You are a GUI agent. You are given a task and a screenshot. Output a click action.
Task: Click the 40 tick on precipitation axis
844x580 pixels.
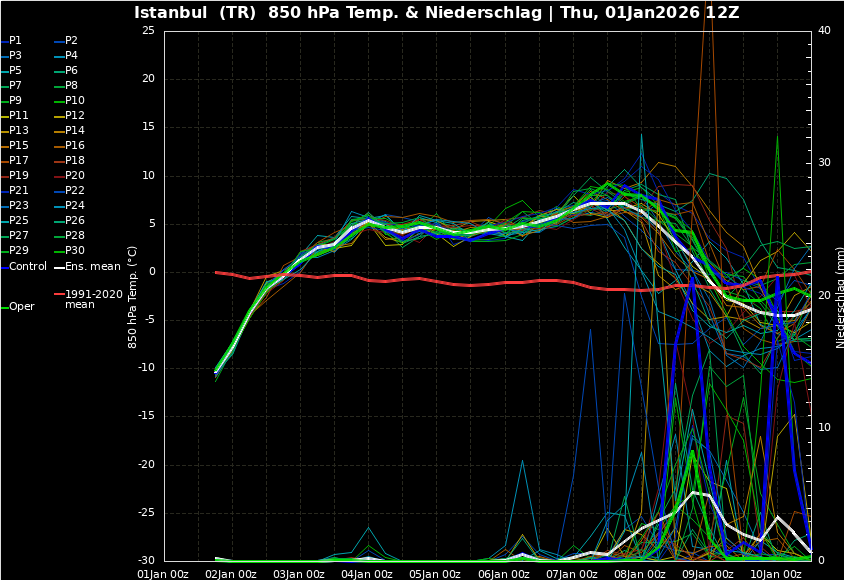point(823,30)
